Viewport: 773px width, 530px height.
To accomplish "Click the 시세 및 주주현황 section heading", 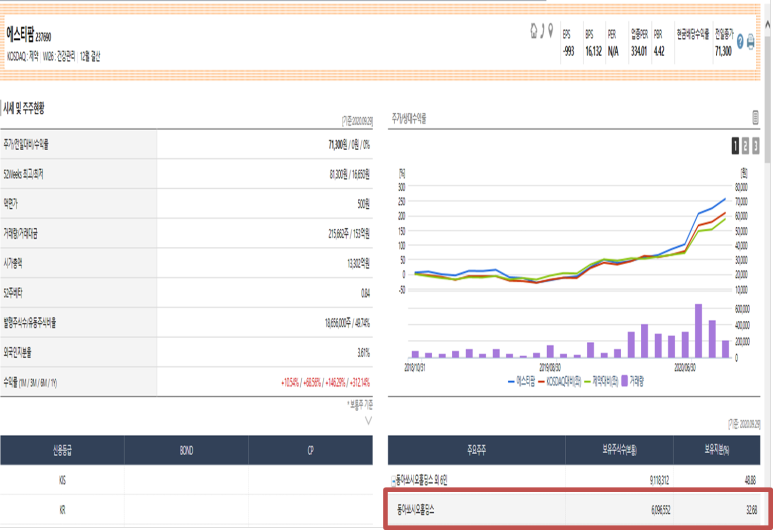I will point(24,108).
